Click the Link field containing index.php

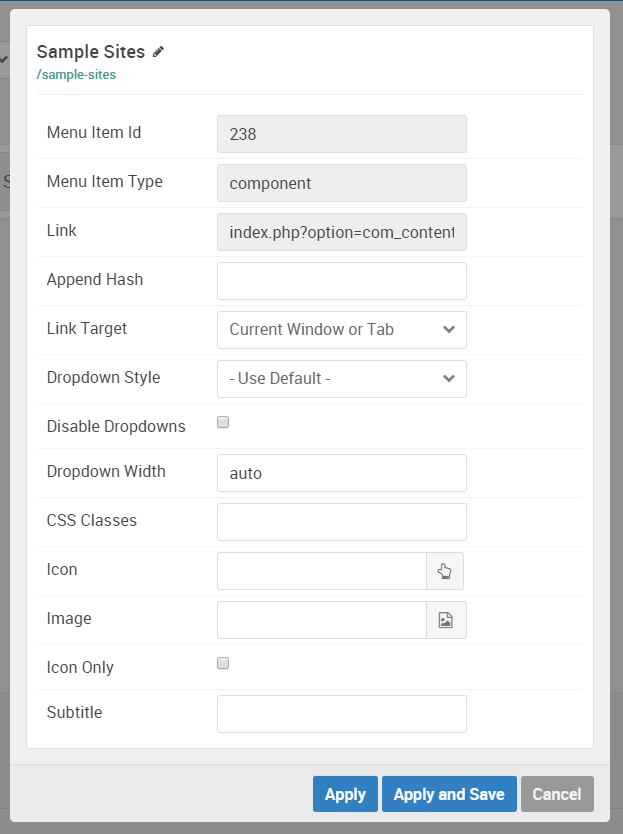(x=341, y=232)
